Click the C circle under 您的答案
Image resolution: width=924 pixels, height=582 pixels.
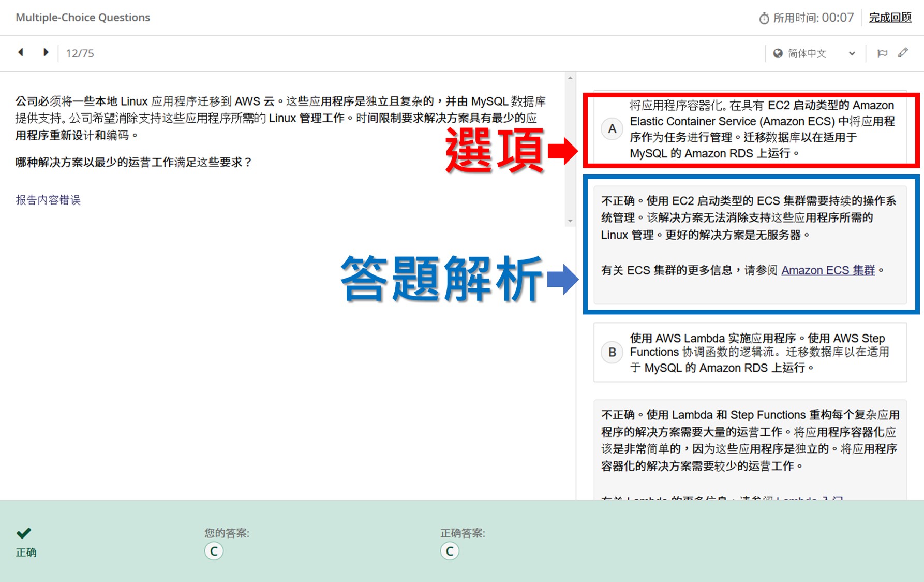coord(214,551)
